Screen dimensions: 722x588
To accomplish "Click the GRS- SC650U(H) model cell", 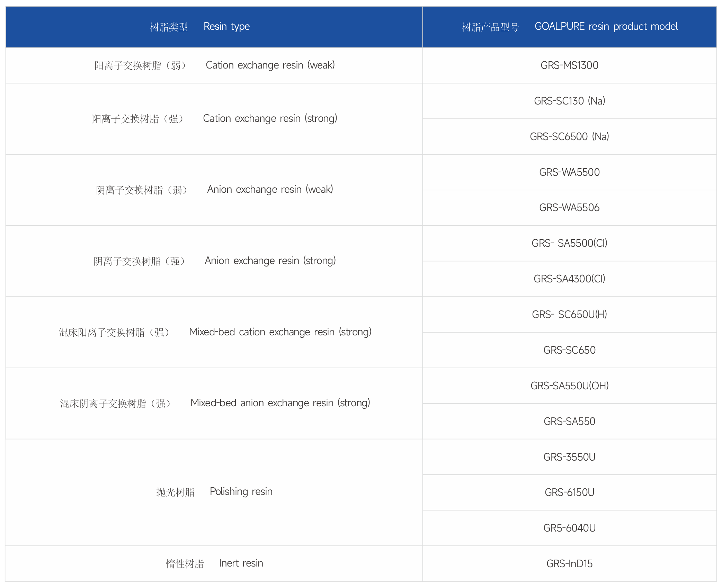I will (570, 315).
